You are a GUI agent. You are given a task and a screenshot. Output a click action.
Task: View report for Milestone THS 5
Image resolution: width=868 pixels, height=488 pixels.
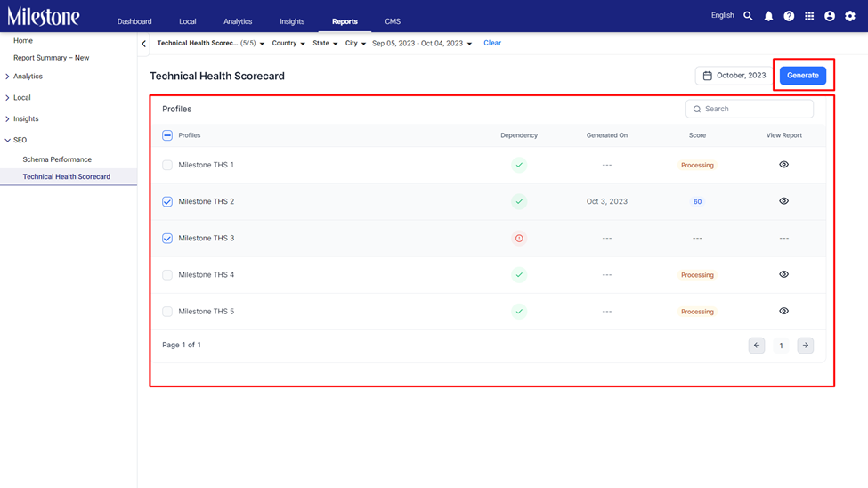(x=783, y=311)
